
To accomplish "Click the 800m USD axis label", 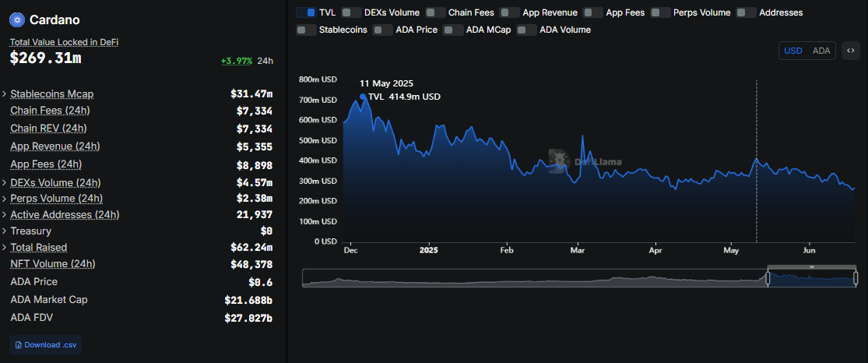I will click(x=318, y=79).
